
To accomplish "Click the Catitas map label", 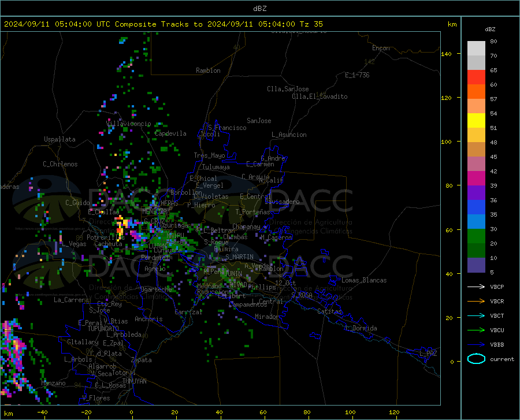I will point(329,311).
